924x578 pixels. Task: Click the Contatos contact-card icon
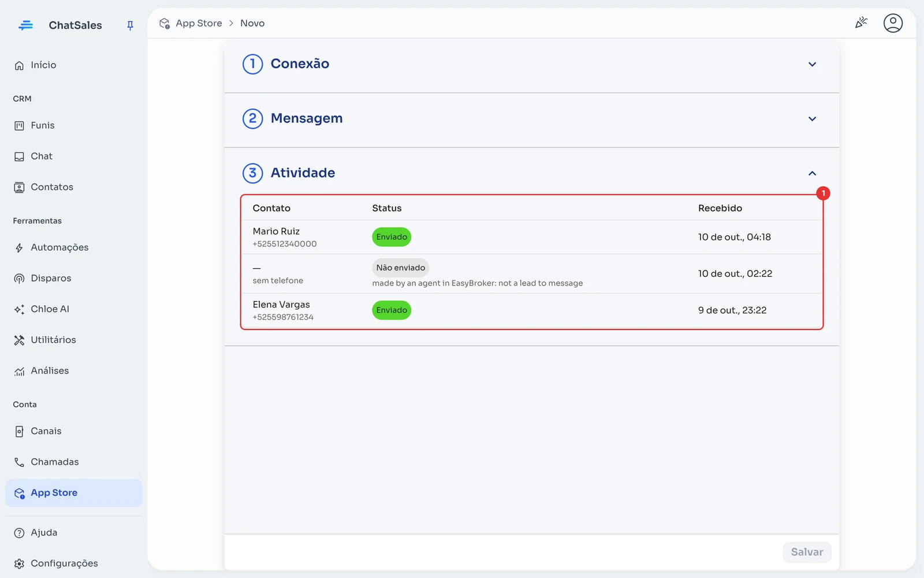(x=19, y=187)
